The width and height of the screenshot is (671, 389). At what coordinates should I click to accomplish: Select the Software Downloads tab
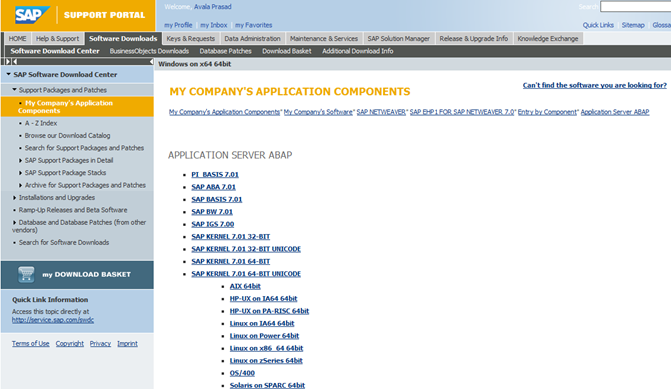(x=123, y=39)
